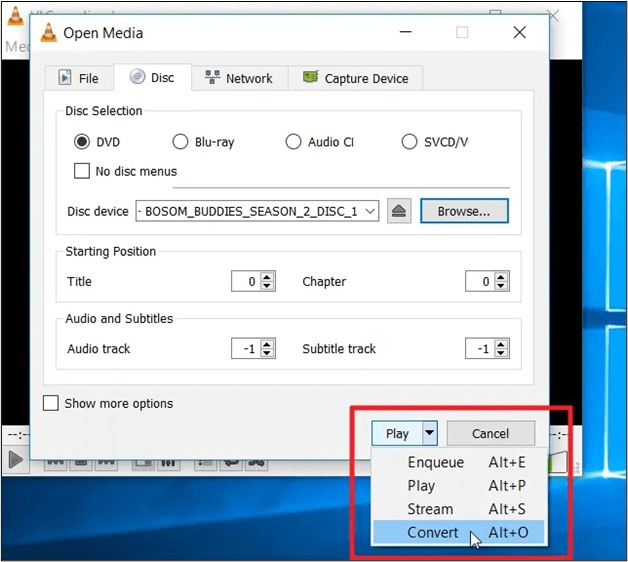The width and height of the screenshot is (628, 562).
Task: Choose Convert from the dropdown menu
Action: tap(433, 533)
